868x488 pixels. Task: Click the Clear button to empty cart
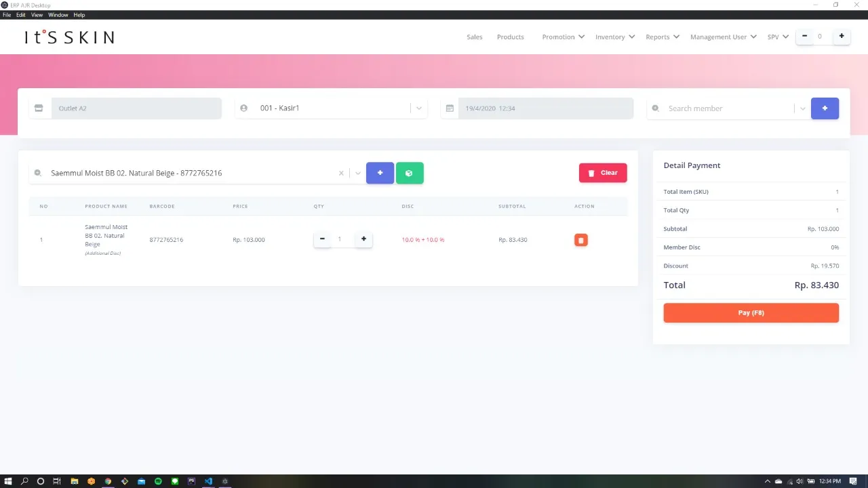tap(602, 173)
